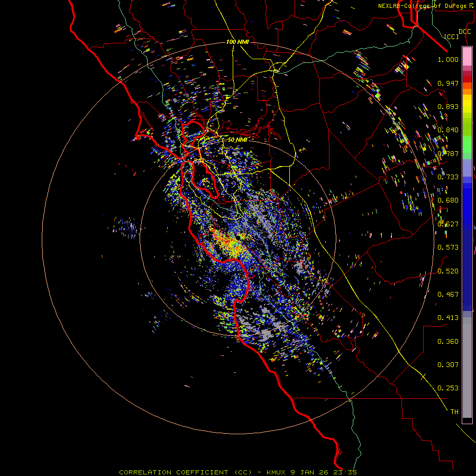Viewport: 476px width, 476px height.
Task: Click the KMUX station identifier in the caption
Action: [276, 472]
